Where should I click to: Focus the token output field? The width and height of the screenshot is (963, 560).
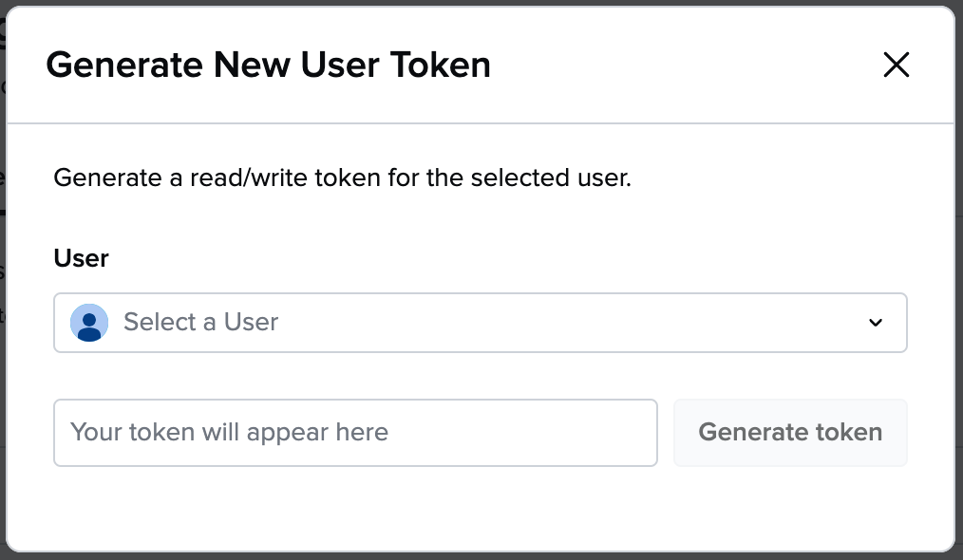click(355, 433)
